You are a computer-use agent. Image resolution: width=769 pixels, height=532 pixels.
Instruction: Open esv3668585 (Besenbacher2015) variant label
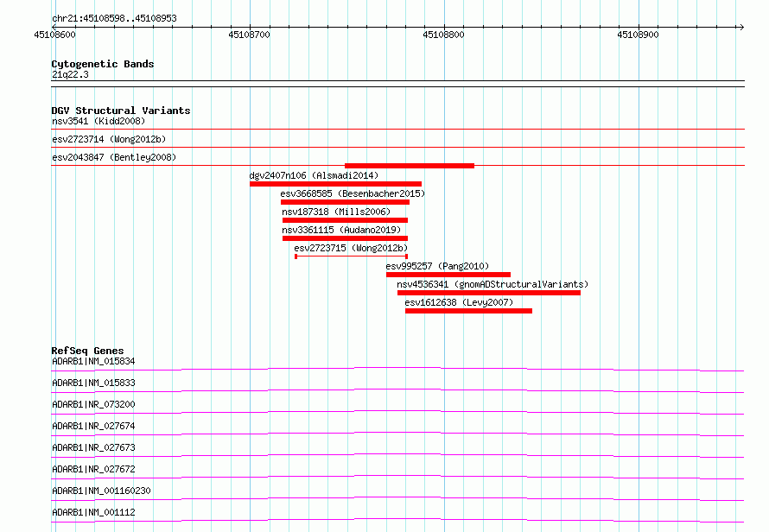click(353, 193)
